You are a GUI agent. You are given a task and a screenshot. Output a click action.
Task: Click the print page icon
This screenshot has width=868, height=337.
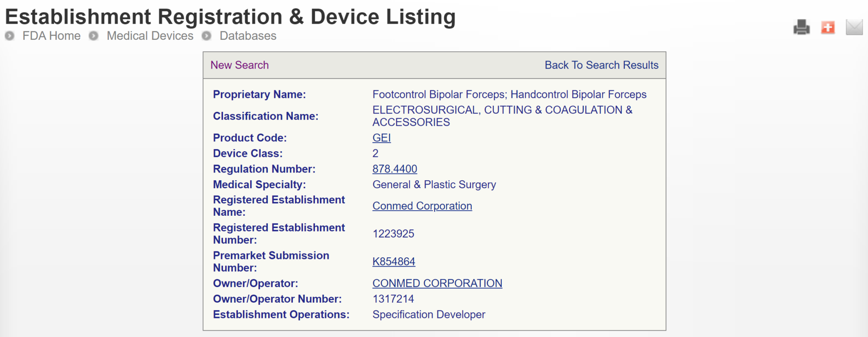(801, 28)
